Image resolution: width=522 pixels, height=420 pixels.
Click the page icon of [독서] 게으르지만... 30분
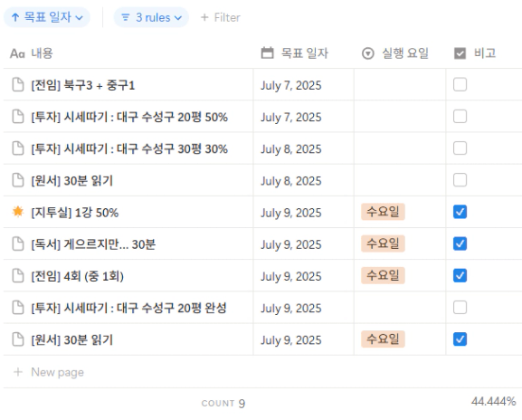[x=18, y=243]
